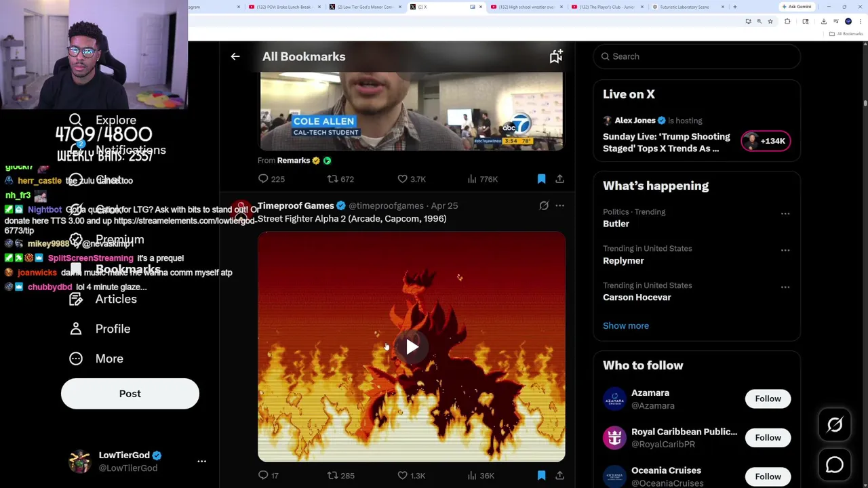
Task: Open Notifications in the sidebar
Action: 117,150
